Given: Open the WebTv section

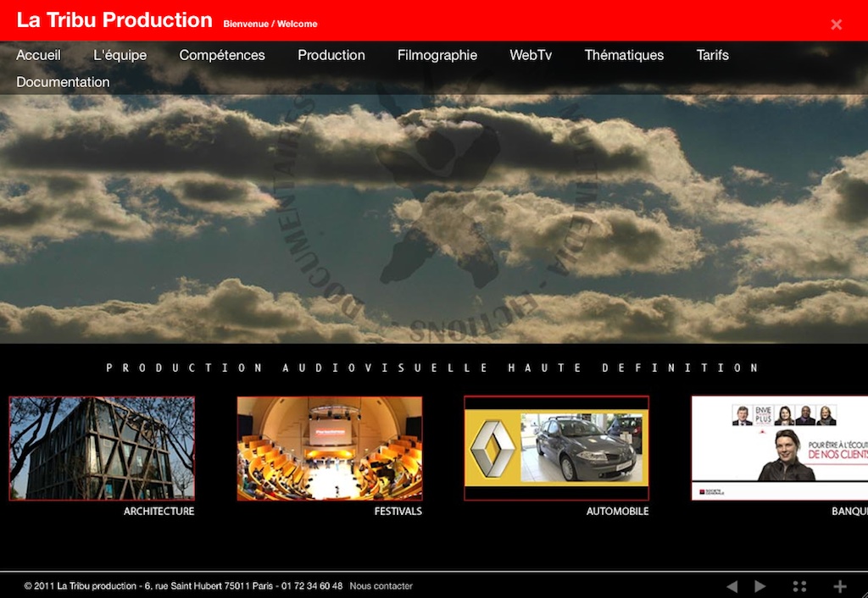Looking at the screenshot, I should (x=531, y=55).
